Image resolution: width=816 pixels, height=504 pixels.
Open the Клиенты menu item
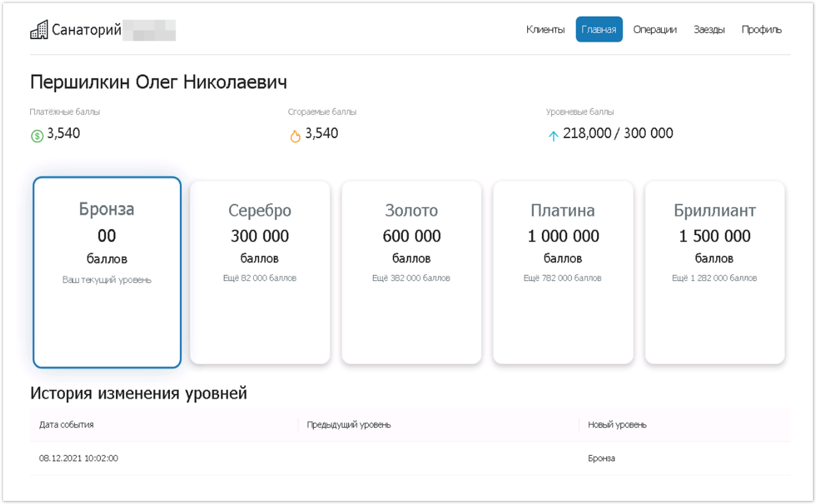545,30
